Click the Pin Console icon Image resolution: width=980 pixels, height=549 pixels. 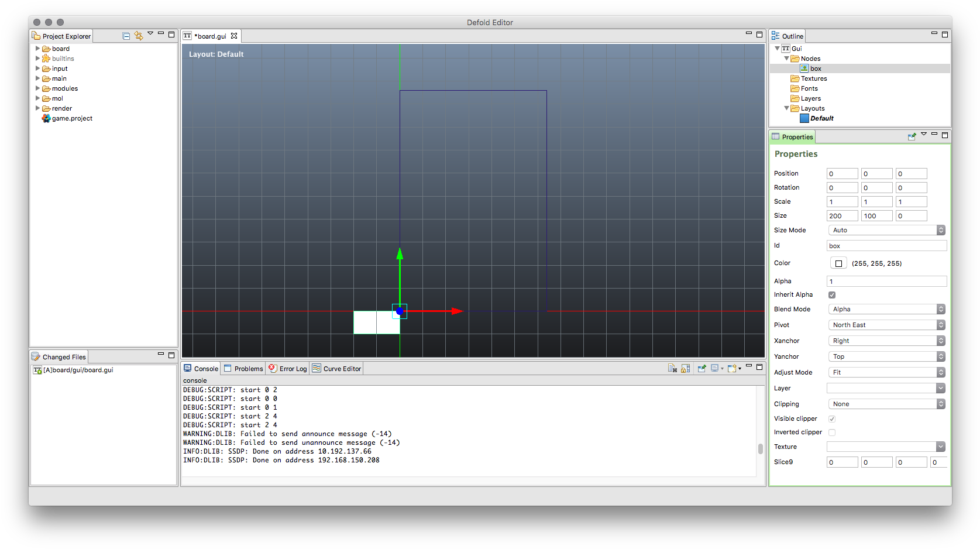point(702,368)
